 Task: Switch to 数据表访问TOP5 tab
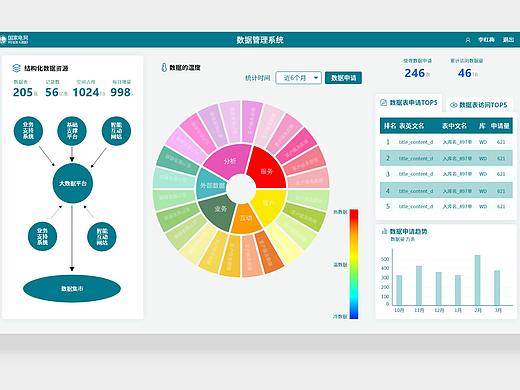click(x=479, y=105)
